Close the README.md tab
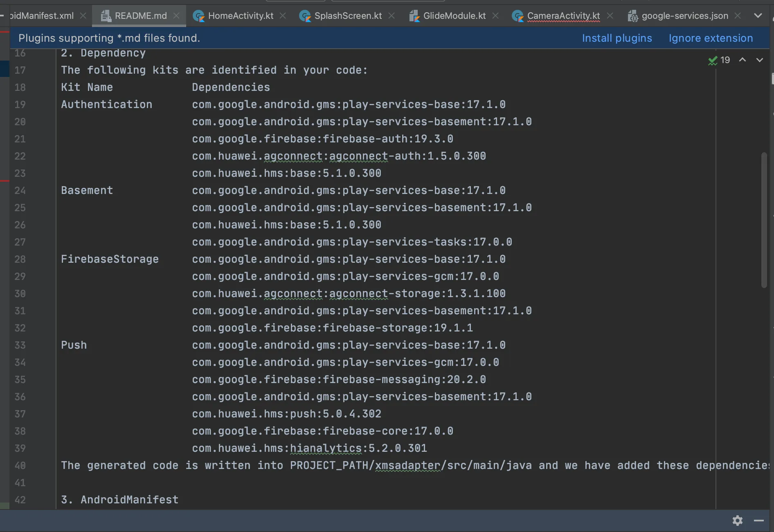774x532 pixels. click(x=176, y=16)
